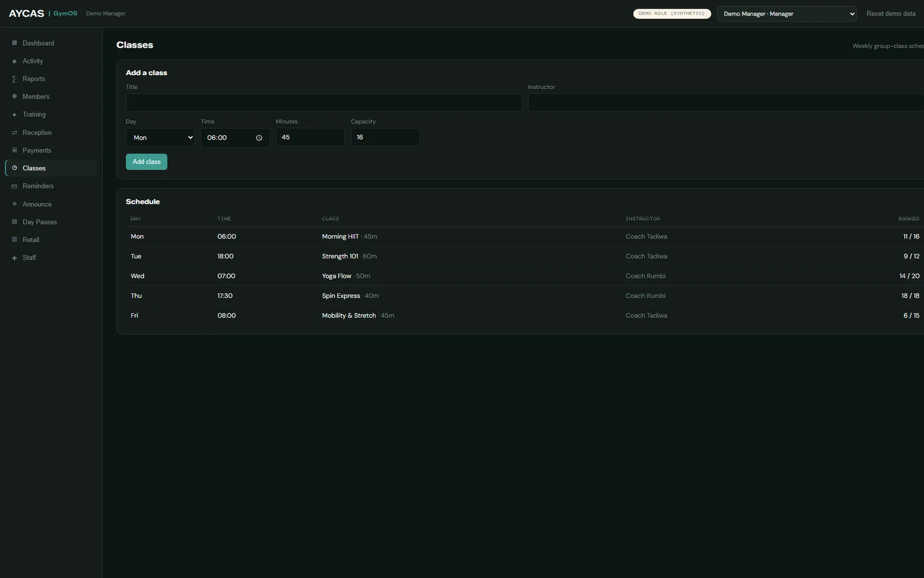Open the Reports section
The height and width of the screenshot is (578, 924).
(x=51, y=79)
